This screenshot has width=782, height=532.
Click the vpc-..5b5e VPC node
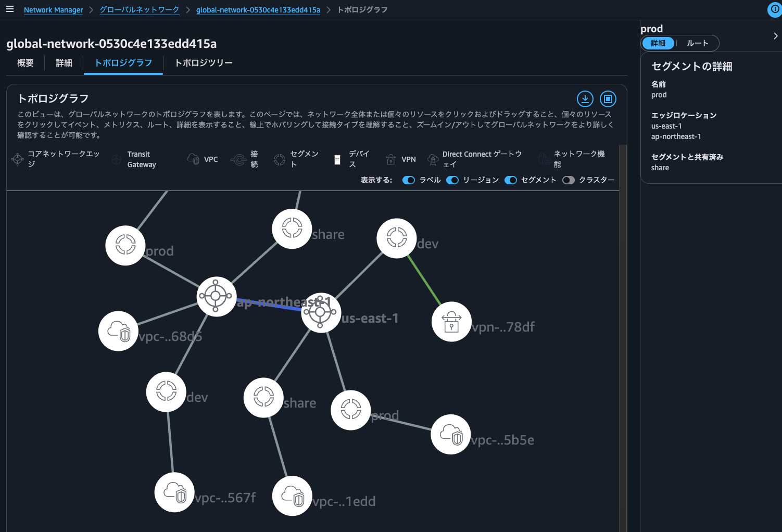[450, 434]
